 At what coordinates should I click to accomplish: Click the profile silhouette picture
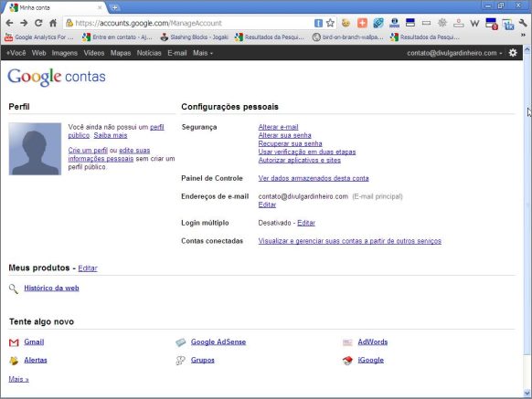pyautogui.click(x=35, y=149)
